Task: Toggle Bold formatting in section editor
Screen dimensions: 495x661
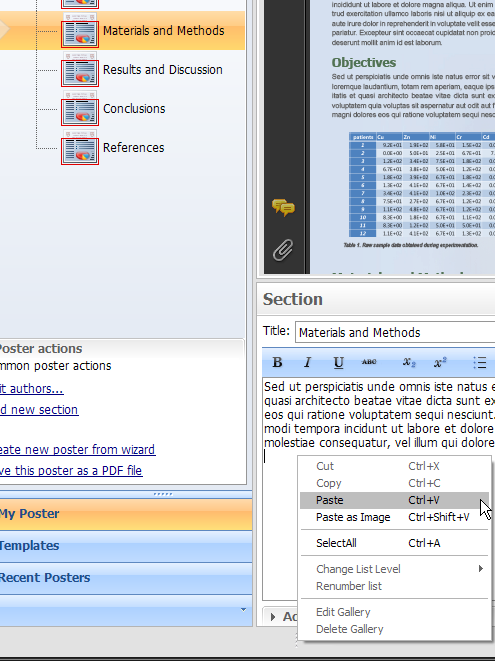Action: coord(277,363)
